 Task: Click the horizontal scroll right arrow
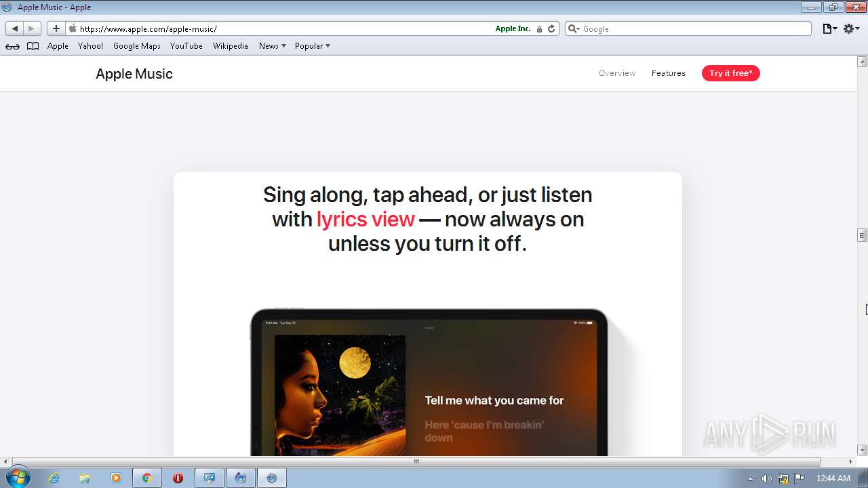(851, 462)
